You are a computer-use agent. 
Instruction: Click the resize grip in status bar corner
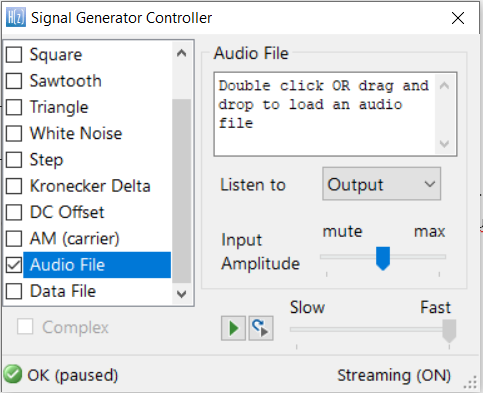coord(470,382)
